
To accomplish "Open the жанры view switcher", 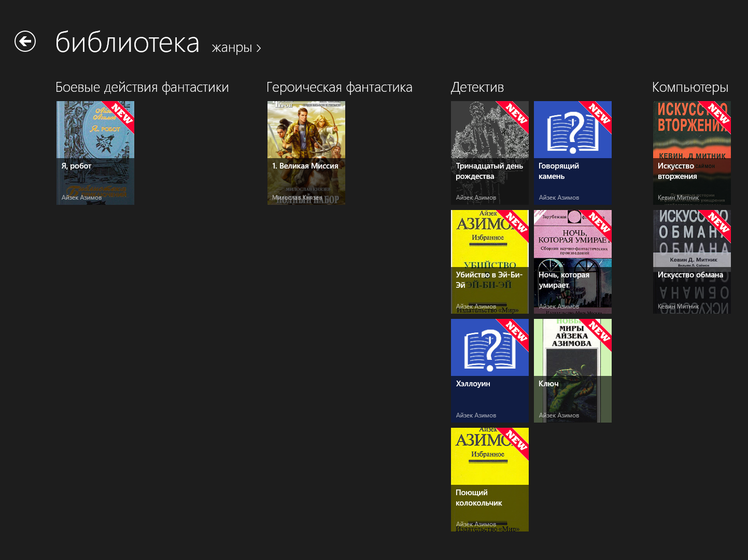I will point(236,48).
